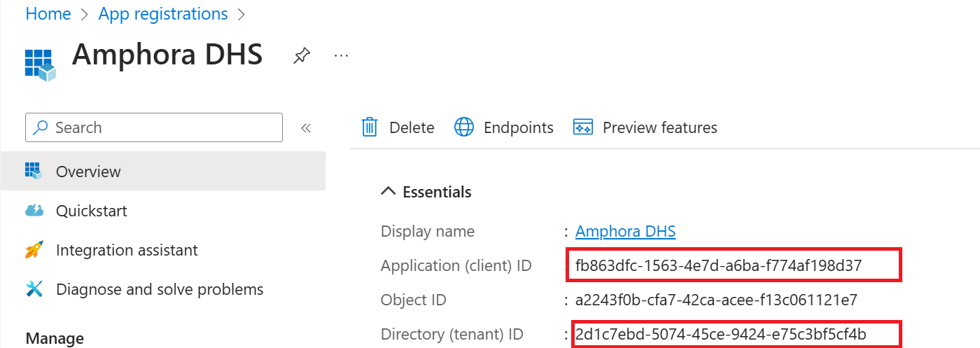The image size is (980, 348).
Task: Click the Diagnose and solve problems wrench icon
Action: click(x=34, y=289)
